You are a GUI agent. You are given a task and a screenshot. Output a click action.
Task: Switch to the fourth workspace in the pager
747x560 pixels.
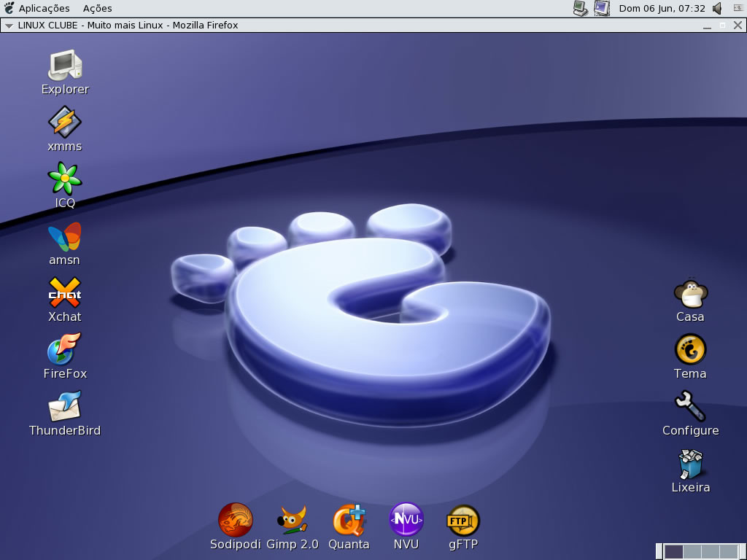[x=729, y=552]
